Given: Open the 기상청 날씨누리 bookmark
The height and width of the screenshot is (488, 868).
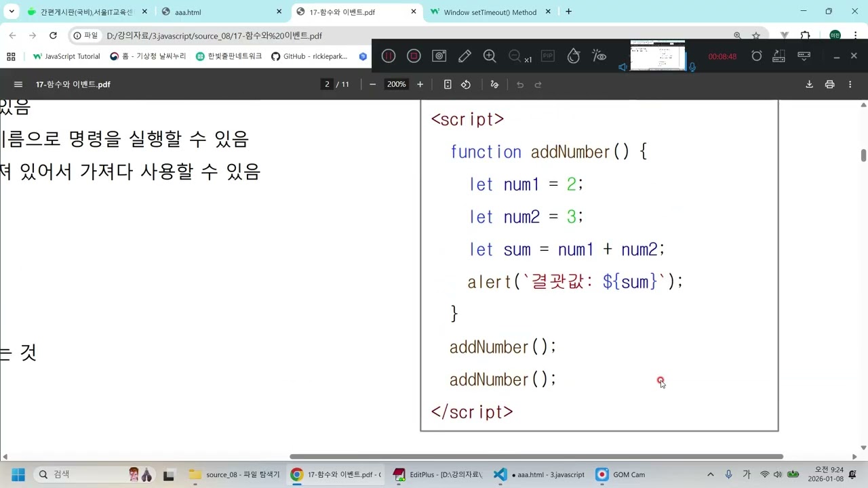Looking at the screenshot, I should tap(148, 56).
